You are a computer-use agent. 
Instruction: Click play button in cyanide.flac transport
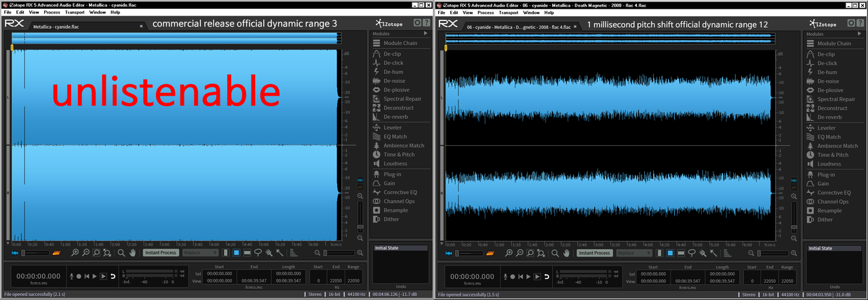pyautogui.click(x=94, y=276)
